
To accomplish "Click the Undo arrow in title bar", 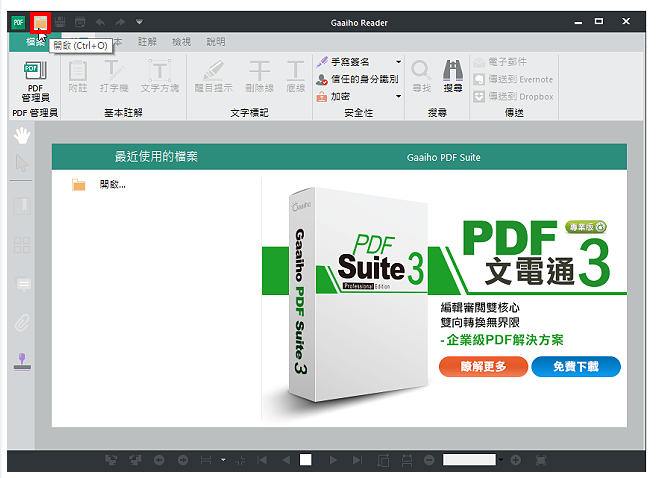I will [x=100, y=22].
